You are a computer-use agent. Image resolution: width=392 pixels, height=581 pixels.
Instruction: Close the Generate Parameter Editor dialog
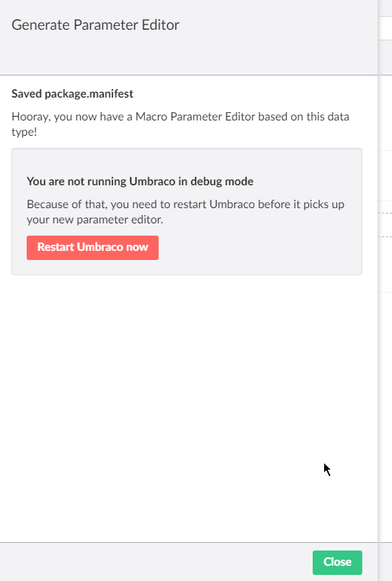pyautogui.click(x=337, y=562)
